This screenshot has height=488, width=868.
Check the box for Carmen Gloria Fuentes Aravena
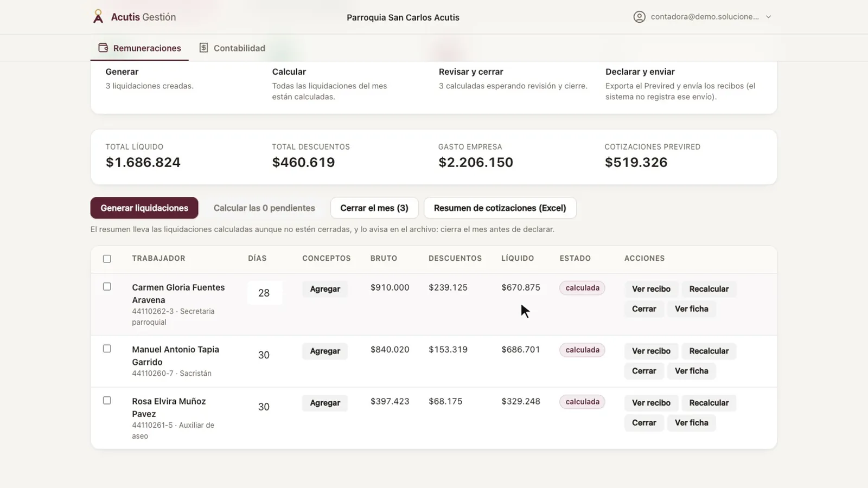click(x=107, y=286)
